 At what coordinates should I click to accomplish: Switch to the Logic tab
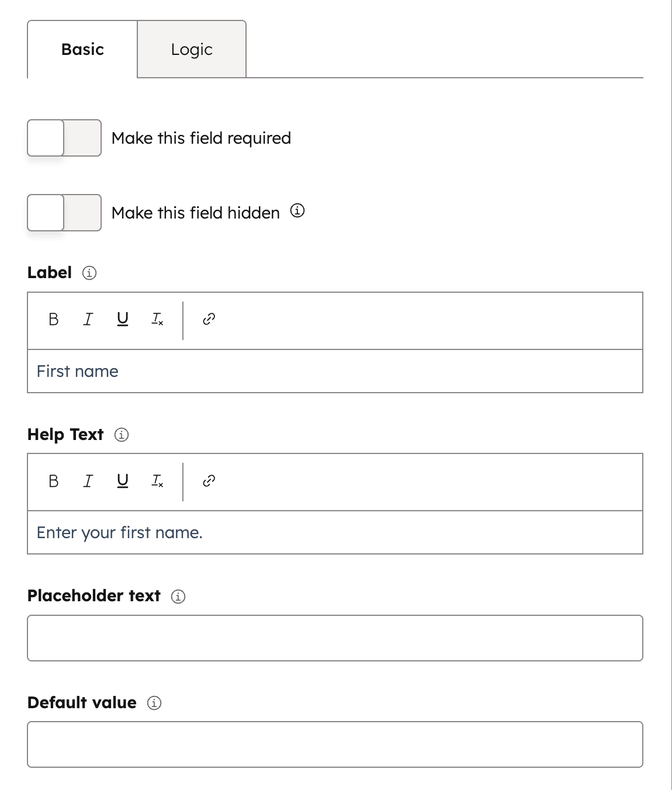[192, 50]
